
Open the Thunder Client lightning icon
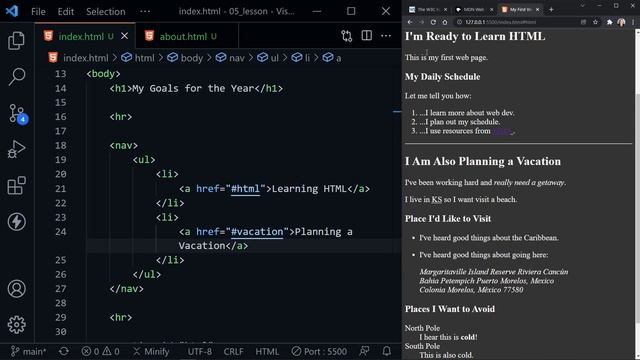16,222
